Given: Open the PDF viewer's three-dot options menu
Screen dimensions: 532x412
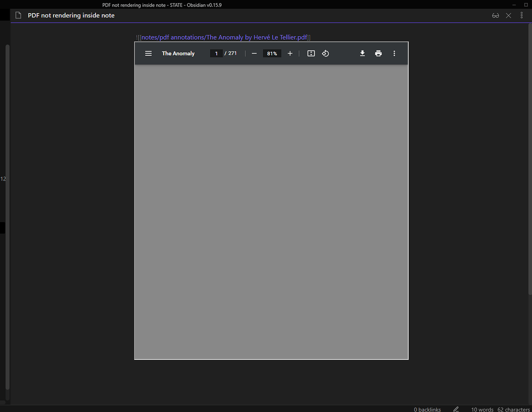Looking at the screenshot, I should [x=394, y=53].
